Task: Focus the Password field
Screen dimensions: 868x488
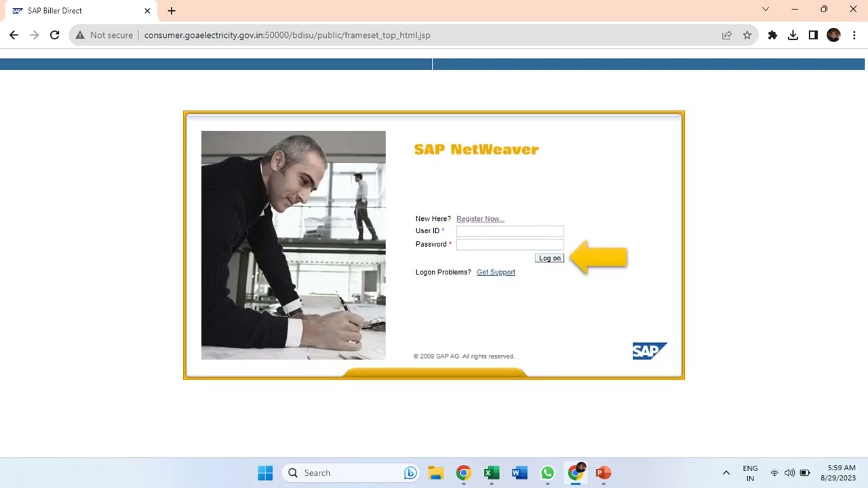Action: [x=510, y=245]
